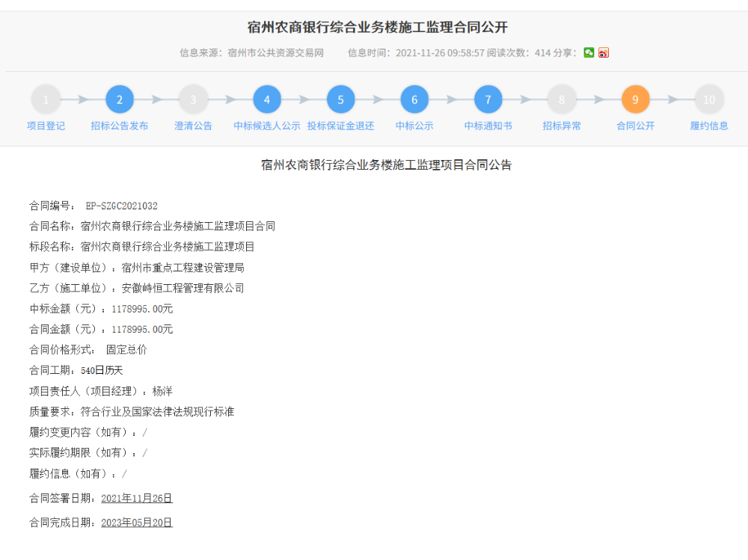The image size is (748, 560).
Task: Click step 7 circle 中标通知书
Action: pos(488,99)
